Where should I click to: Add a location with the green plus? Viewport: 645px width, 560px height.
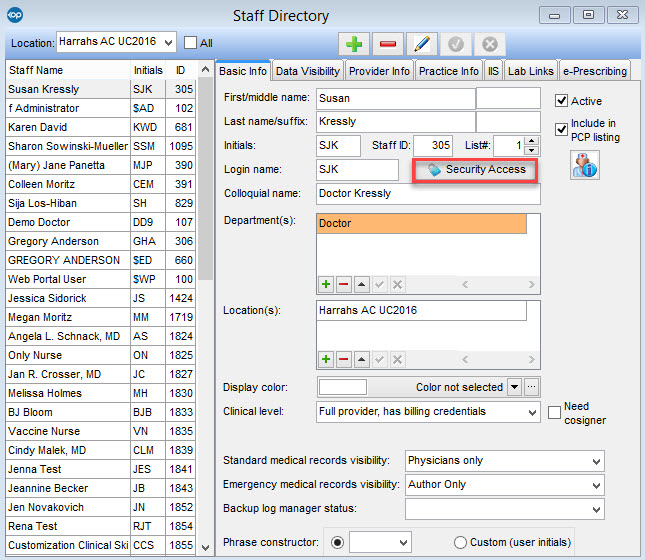pos(326,360)
